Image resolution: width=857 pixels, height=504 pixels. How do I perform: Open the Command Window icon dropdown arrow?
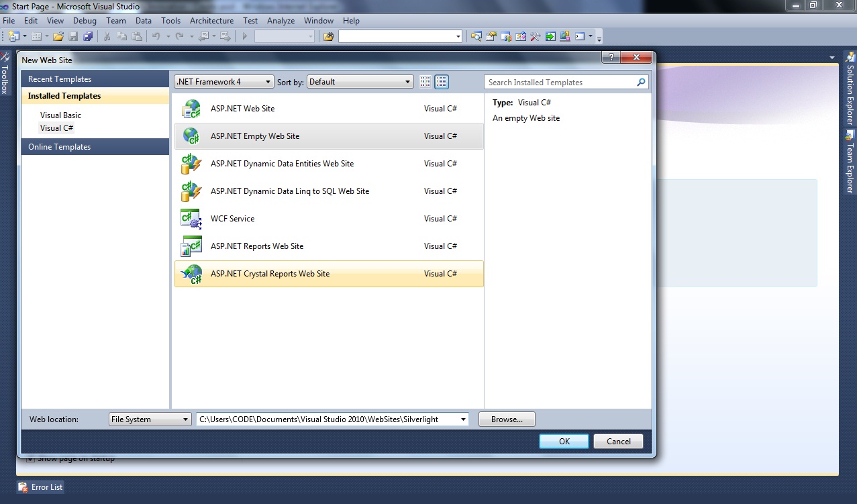pos(591,36)
